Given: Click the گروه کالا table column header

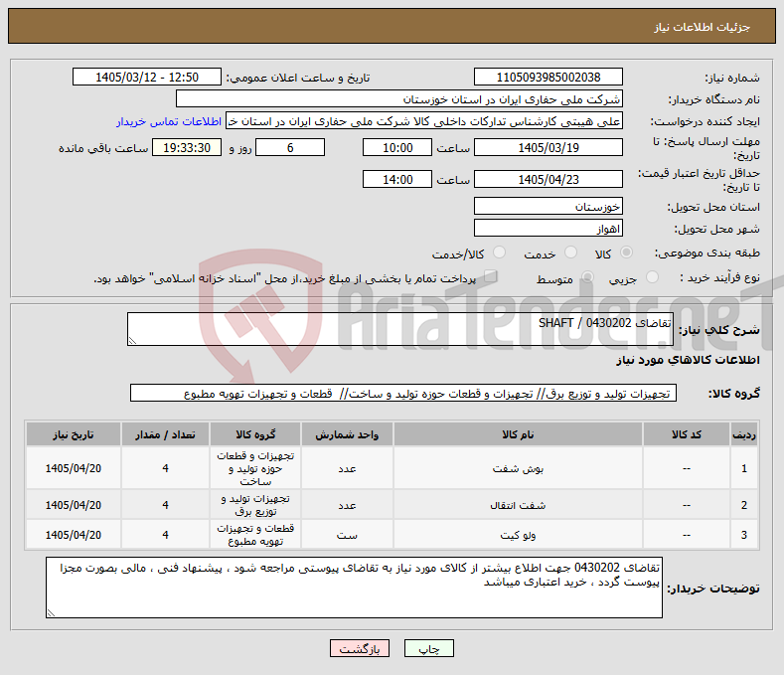Looking at the screenshot, I should click(x=255, y=434).
